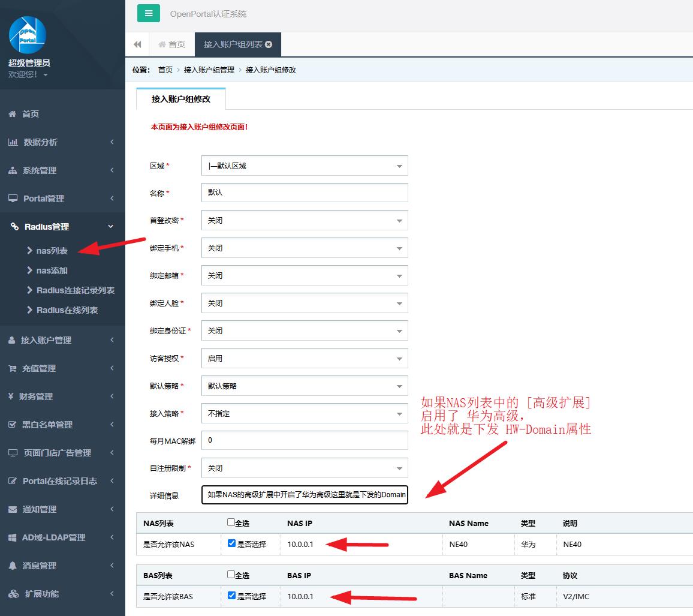The image size is (693, 616).
Task: Click 首页 in the breadcrumb
Action: (x=165, y=70)
